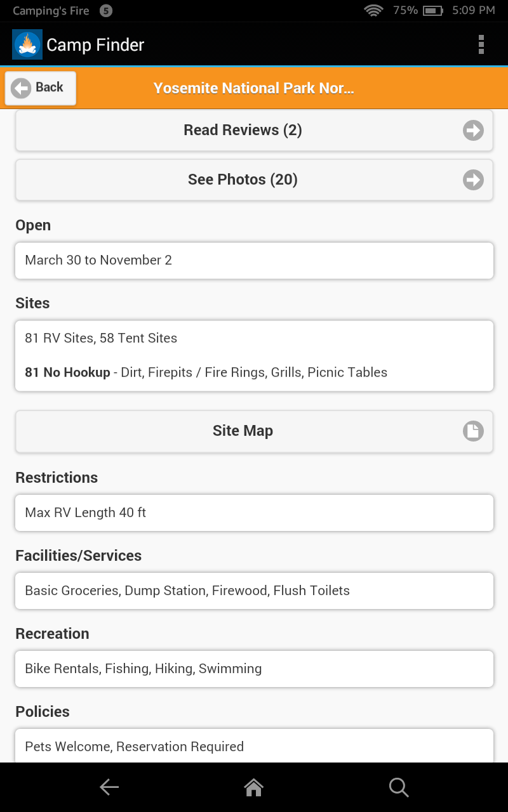This screenshot has width=508, height=812.
Task: Tap the document icon on Site Map
Action: 473,431
